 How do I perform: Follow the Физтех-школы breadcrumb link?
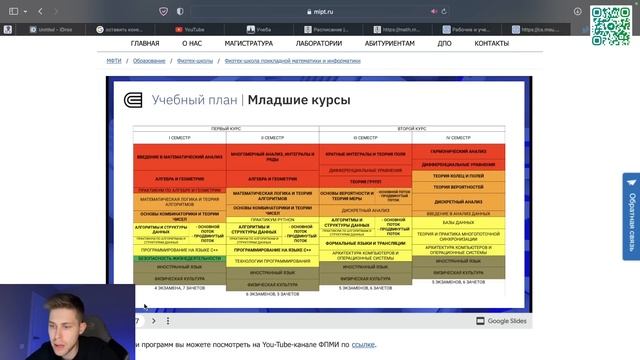pos(195,61)
